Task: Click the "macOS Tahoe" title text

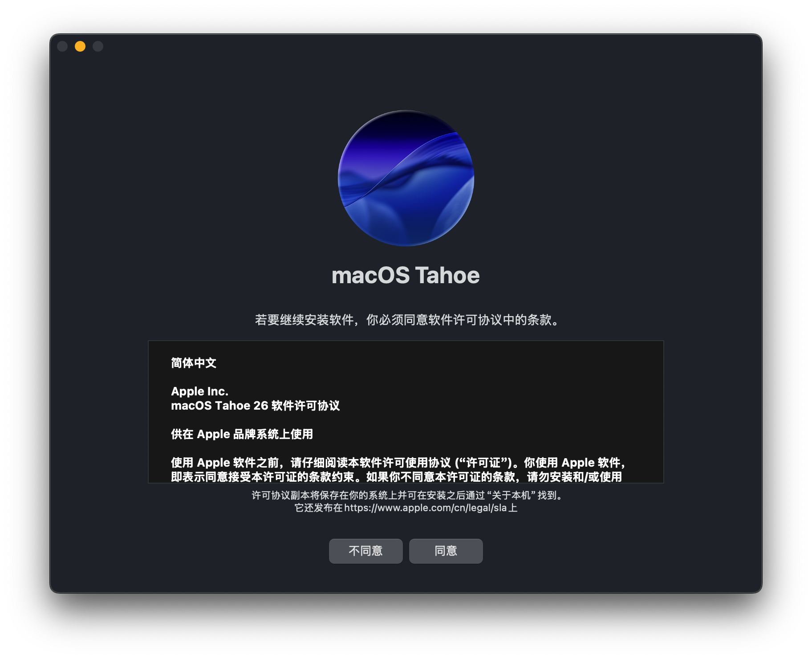Action: click(406, 275)
